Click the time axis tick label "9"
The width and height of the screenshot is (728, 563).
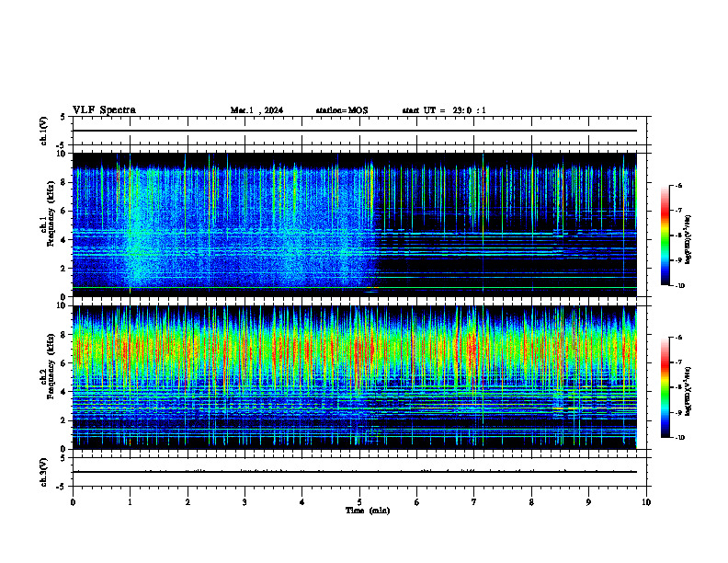[x=588, y=502]
